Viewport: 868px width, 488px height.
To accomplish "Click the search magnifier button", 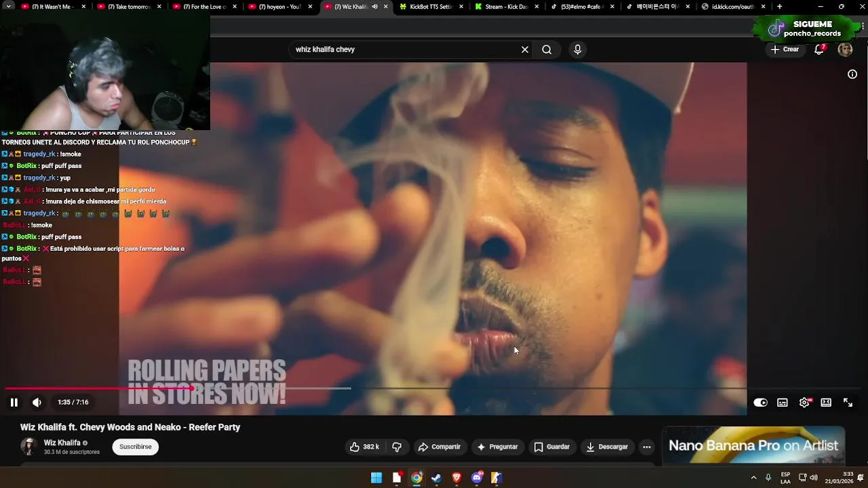I will [547, 49].
